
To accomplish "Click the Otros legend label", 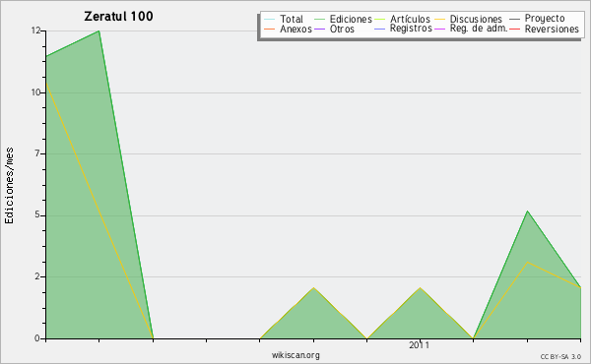I will pyautogui.click(x=342, y=29).
